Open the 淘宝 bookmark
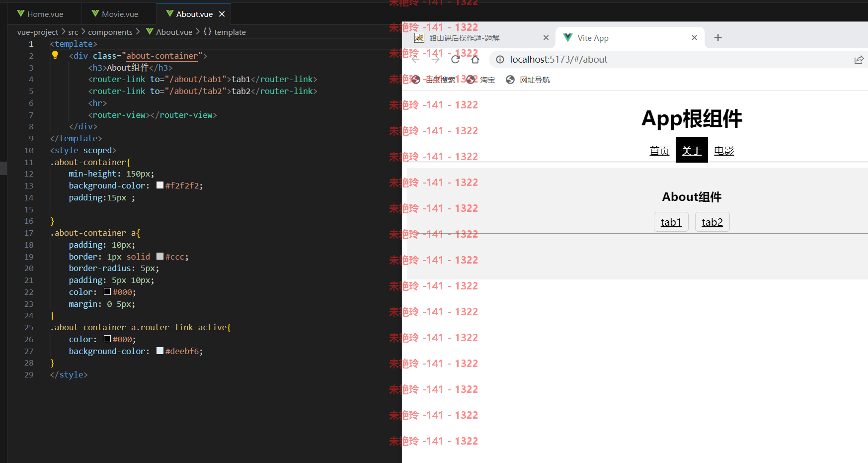This screenshot has height=463, width=868. [x=481, y=80]
